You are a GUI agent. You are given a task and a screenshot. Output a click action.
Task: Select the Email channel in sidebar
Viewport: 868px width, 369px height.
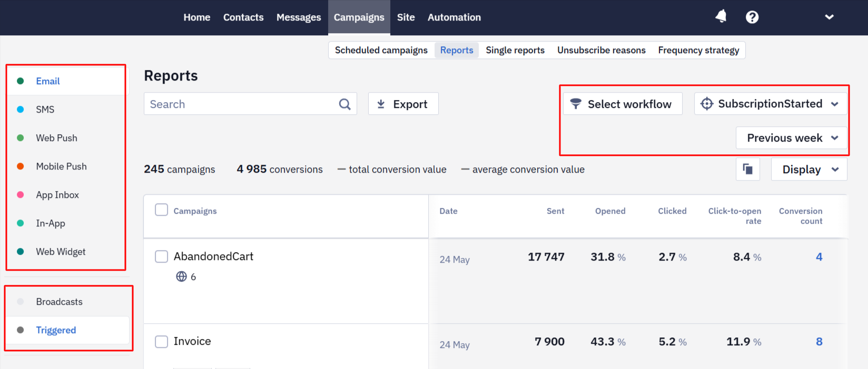click(x=67, y=81)
